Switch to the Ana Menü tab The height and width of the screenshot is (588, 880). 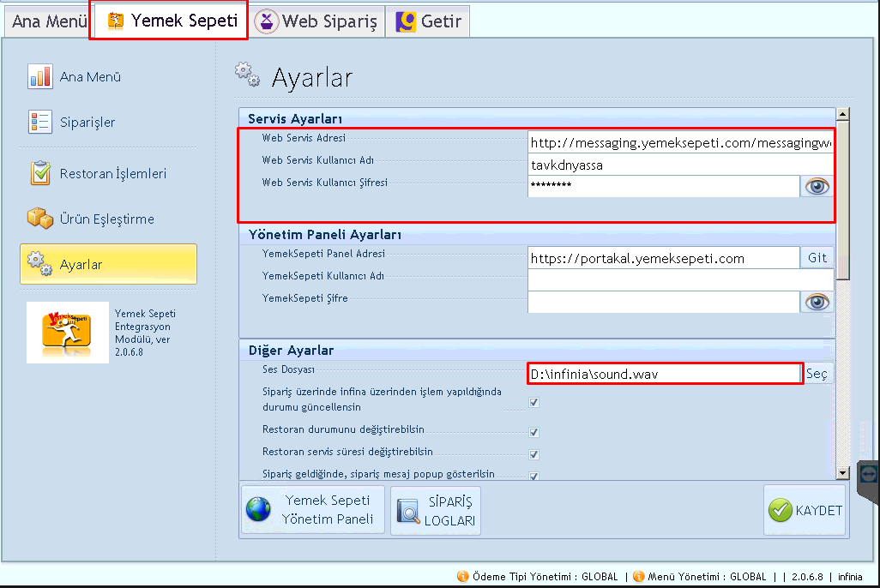coord(49,21)
